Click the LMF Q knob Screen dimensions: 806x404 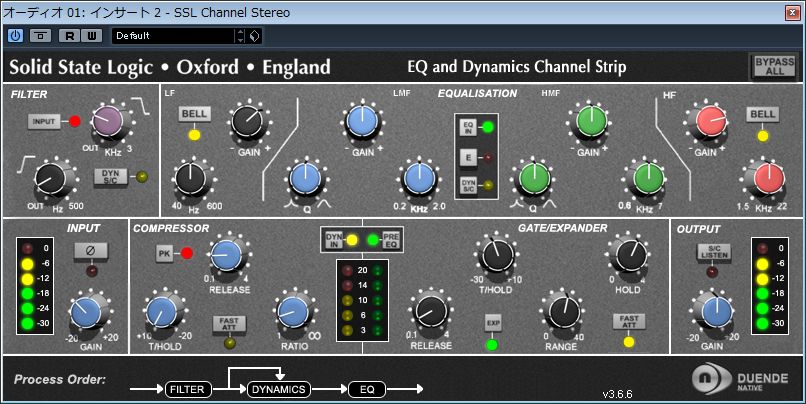click(x=305, y=179)
